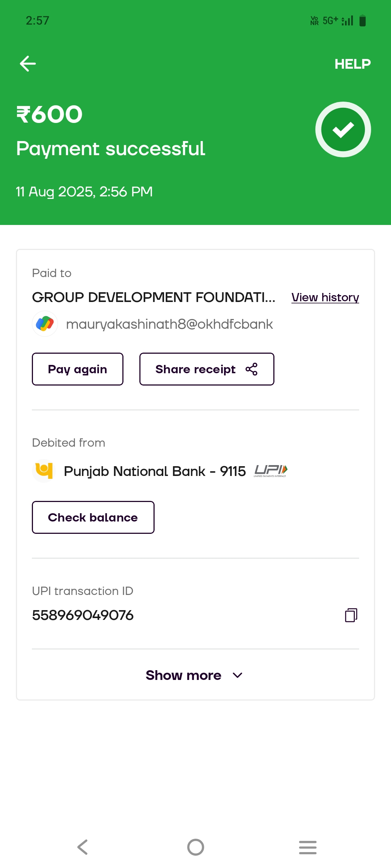391x868 pixels.
Task: Open HELP from the top bar
Action: [352, 64]
